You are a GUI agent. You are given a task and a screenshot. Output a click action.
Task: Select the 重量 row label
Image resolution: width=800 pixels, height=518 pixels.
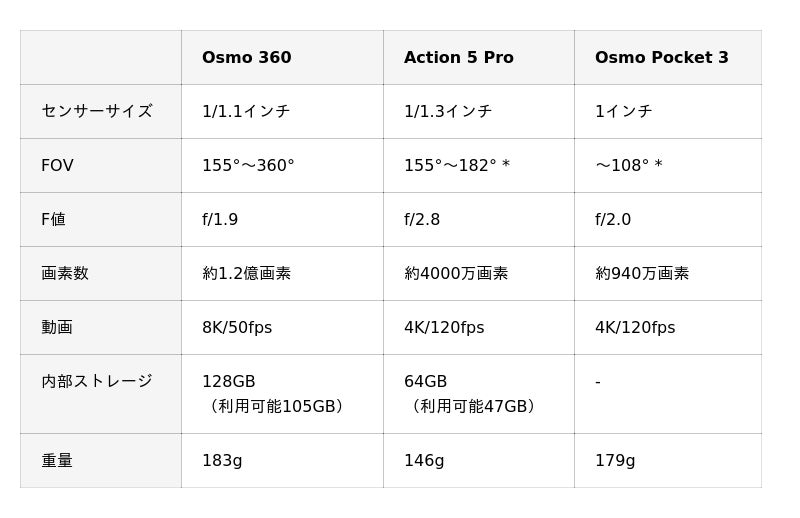pyautogui.click(x=57, y=461)
